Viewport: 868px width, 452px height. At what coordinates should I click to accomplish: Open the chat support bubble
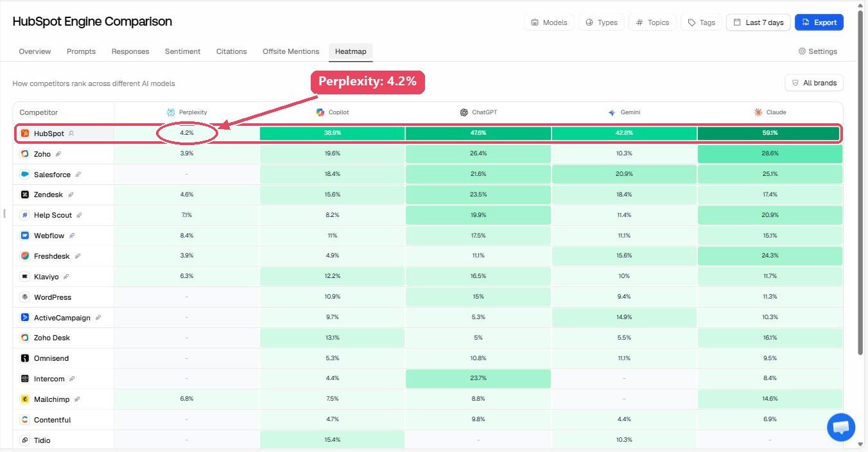pos(841,427)
